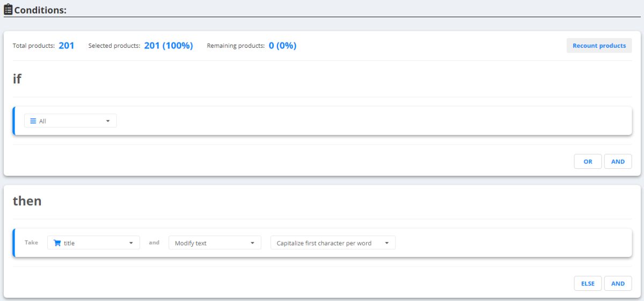Click the clipboard icon beside Conditions
The width and height of the screenshot is (644, 301).
click(8, 9)
